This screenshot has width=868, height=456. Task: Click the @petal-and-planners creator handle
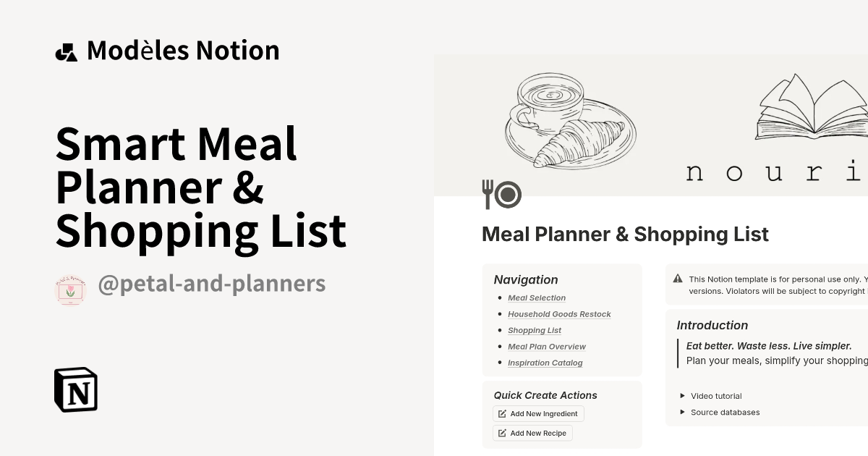point(213,284)
